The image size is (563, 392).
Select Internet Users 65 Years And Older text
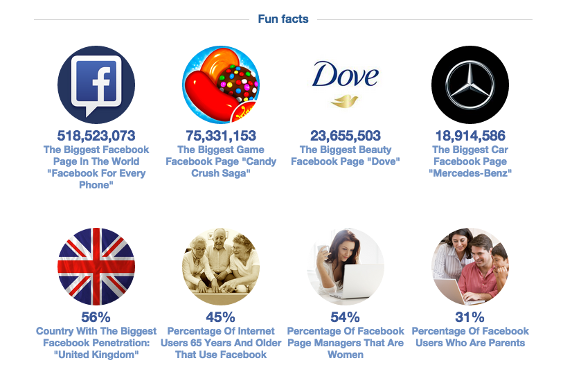click(x=221, y=343)
